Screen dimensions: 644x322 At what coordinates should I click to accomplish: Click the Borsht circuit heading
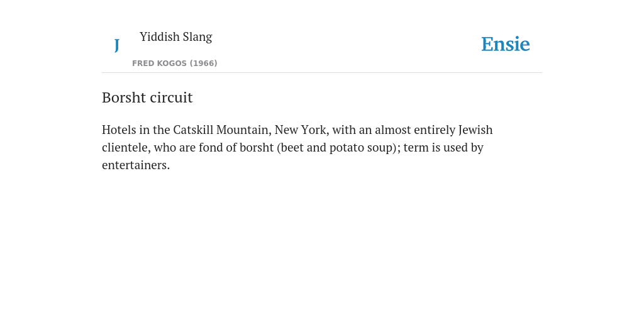point(147,97)
